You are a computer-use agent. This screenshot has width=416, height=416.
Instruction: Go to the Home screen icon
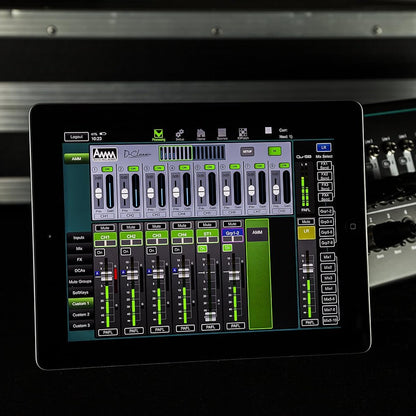[x=201, y=134]
